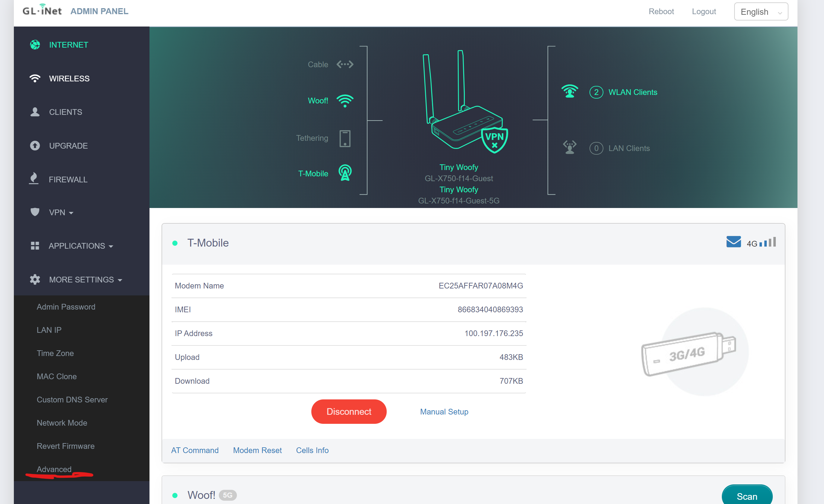Open LAN IP settings
824x504 pixels.
(x=49, y=330)
